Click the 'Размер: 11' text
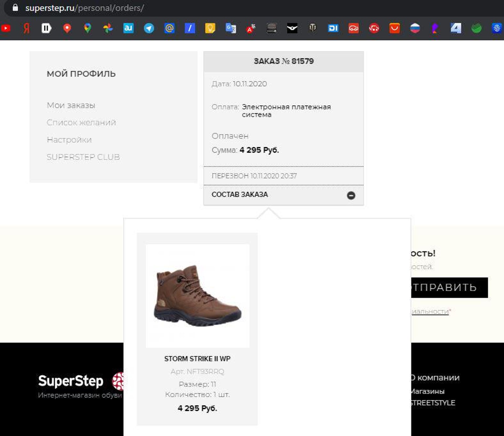The height and width of the screenshot is (436, 504). [x=197, y=384]
